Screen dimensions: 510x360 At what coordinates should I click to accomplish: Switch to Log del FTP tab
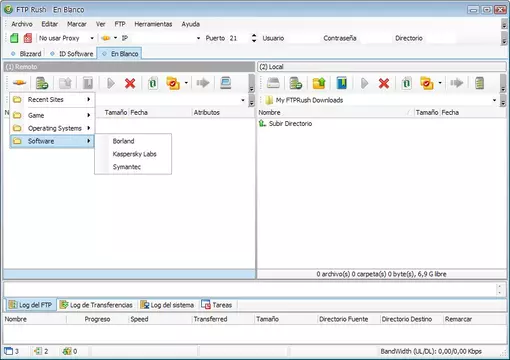pos(31,305)
